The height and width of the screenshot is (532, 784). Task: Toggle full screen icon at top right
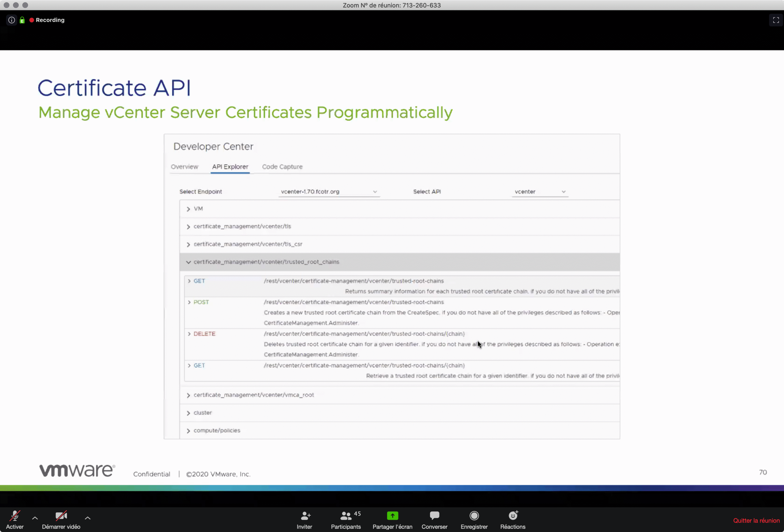[776, 20]
